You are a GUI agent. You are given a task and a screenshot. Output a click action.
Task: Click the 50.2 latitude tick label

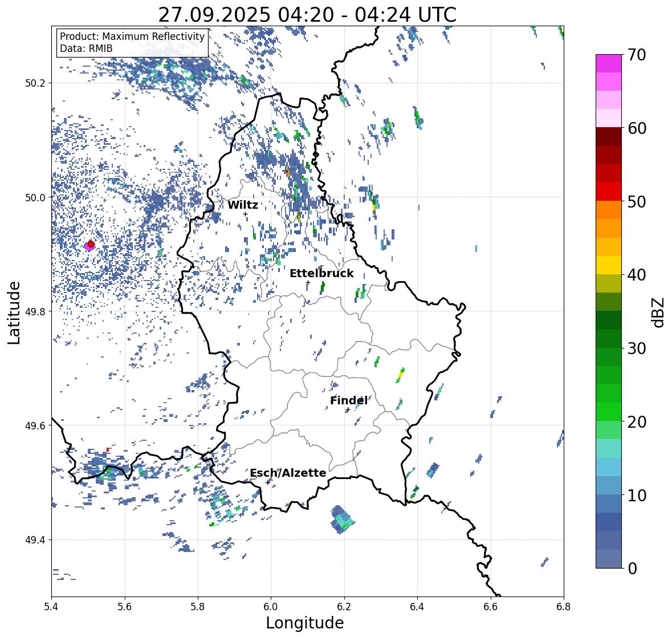[35, 83]
